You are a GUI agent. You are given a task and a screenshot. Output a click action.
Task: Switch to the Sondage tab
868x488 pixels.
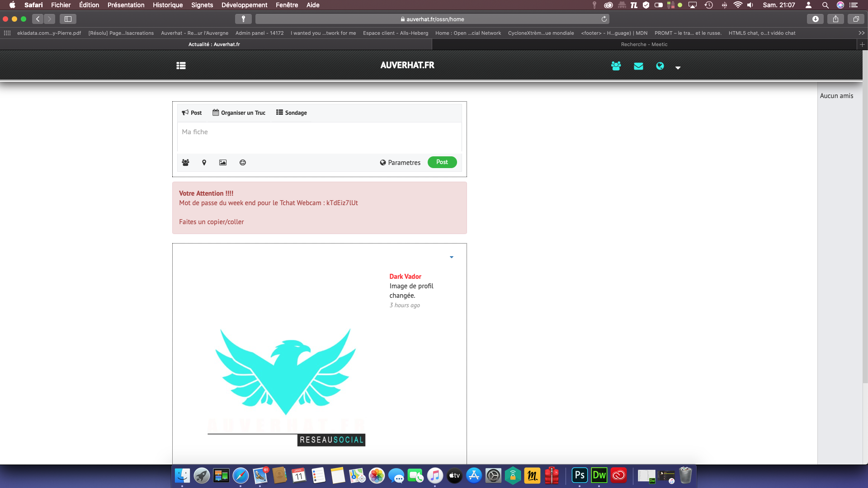(x=292, y=113)
